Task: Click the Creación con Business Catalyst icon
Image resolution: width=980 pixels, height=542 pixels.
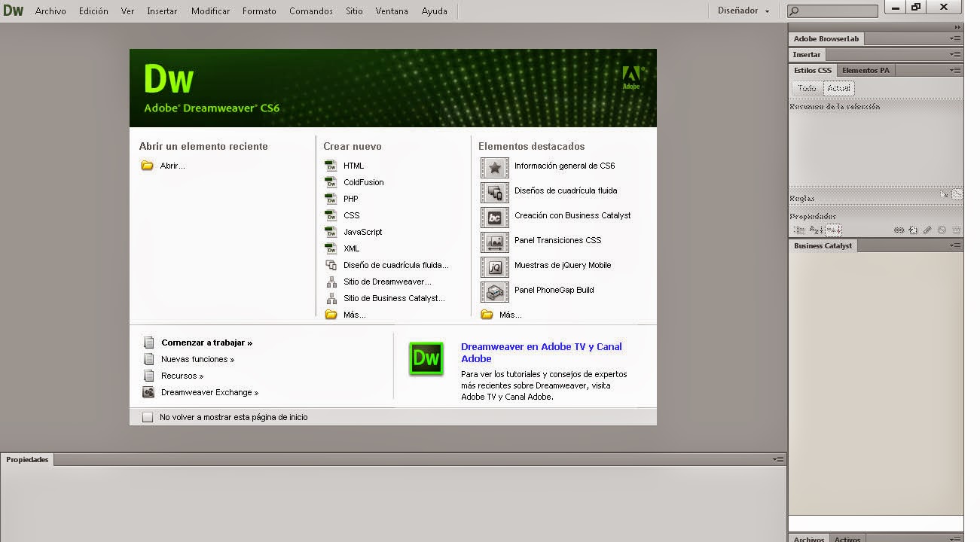Action: [495, 216]
